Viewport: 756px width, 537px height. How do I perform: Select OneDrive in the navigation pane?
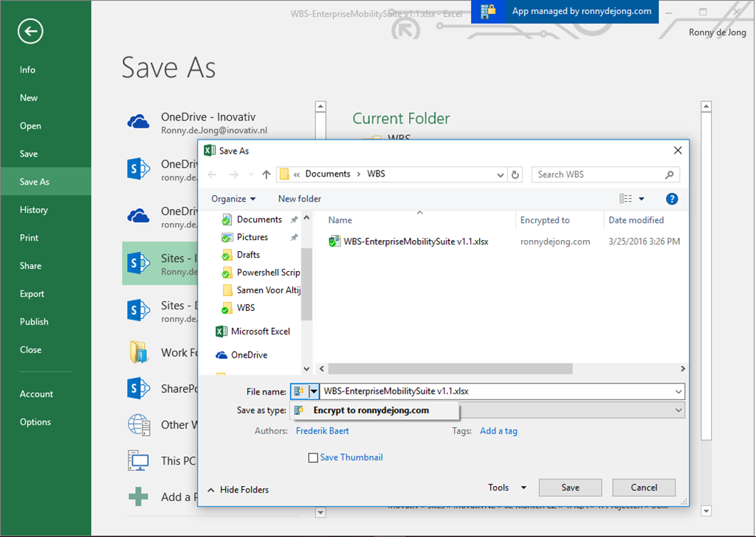click(249, 355)
